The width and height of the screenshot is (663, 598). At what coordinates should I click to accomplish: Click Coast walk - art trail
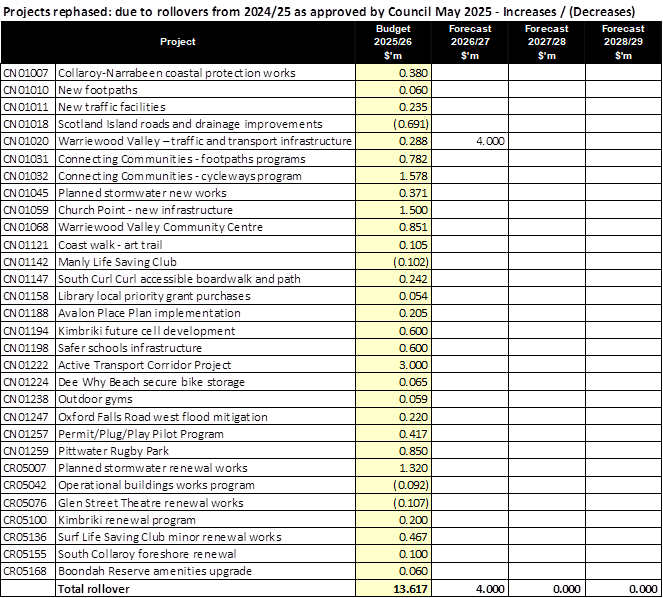110,245
